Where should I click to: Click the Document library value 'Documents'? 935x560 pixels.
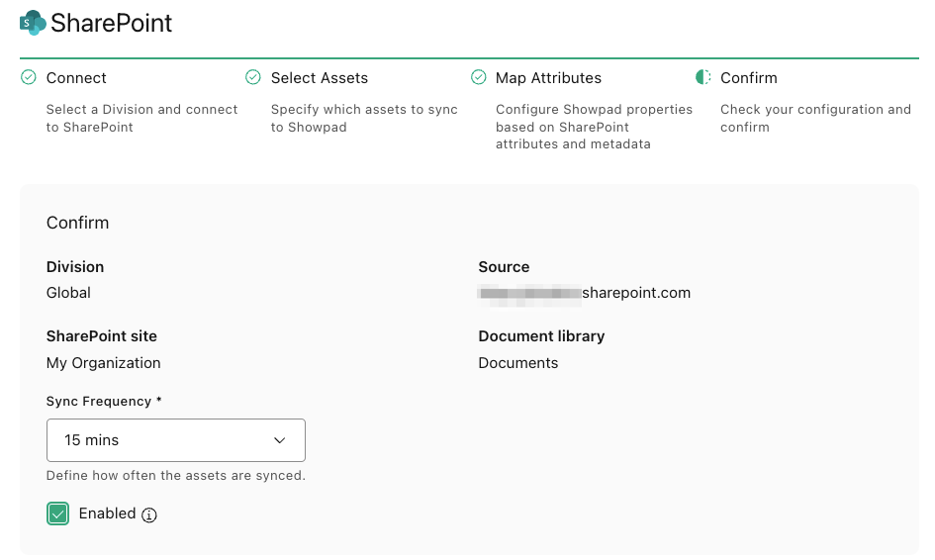(x=518, y=363)
